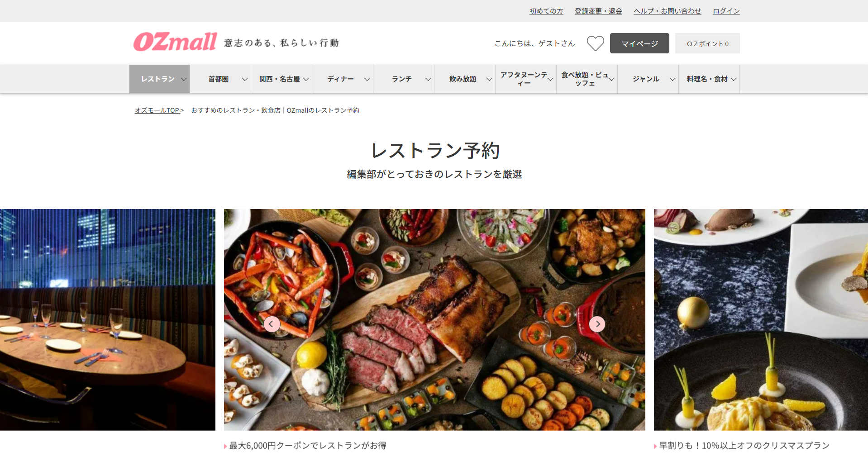This screenshot has width=868, height=466.
Task: Click the マイページ button
Action: pos(639,43)
